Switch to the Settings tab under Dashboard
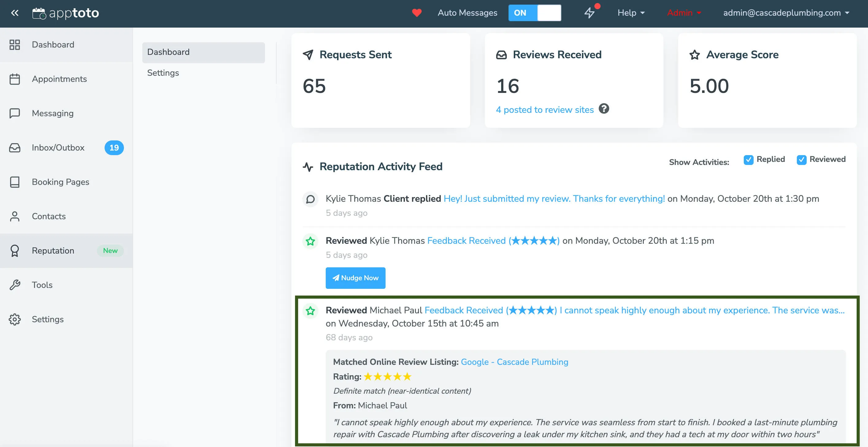868x447 pixels. click(x=163, y=73)
